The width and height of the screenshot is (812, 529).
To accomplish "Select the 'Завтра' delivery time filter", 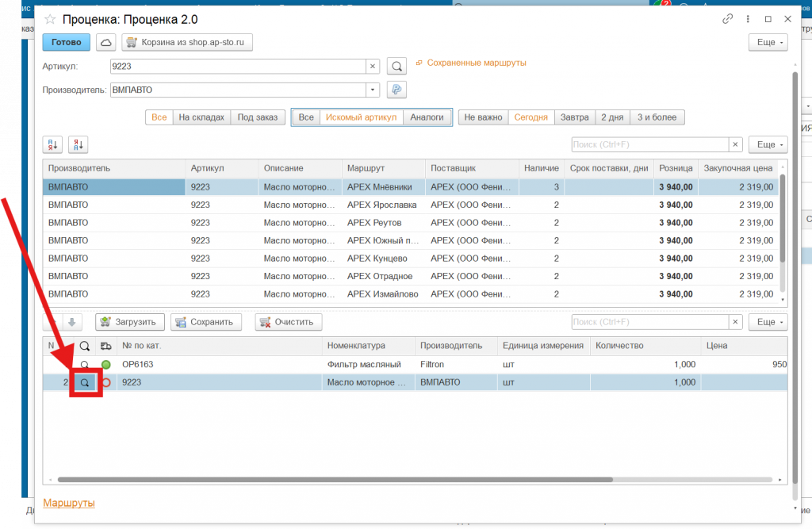I will click(x=574, y=117).
